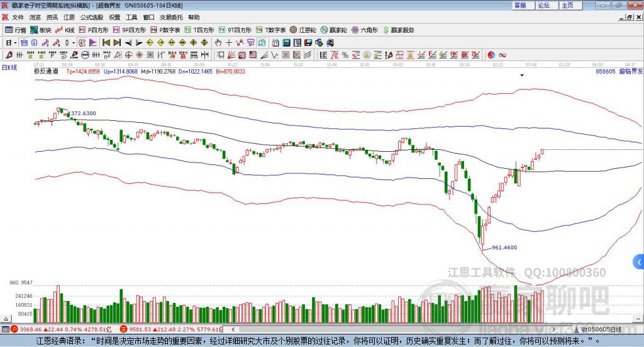Open the P数字表 number table
This screenshot has width=644, height=347.
point(165,30)
